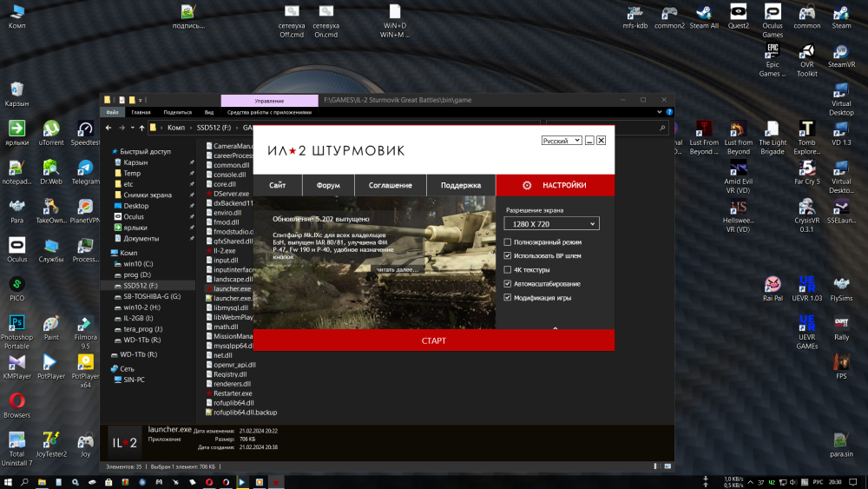Open the PICO desktop icon
The height and width of the screenshot is (489, 868).
coord(17,289)
